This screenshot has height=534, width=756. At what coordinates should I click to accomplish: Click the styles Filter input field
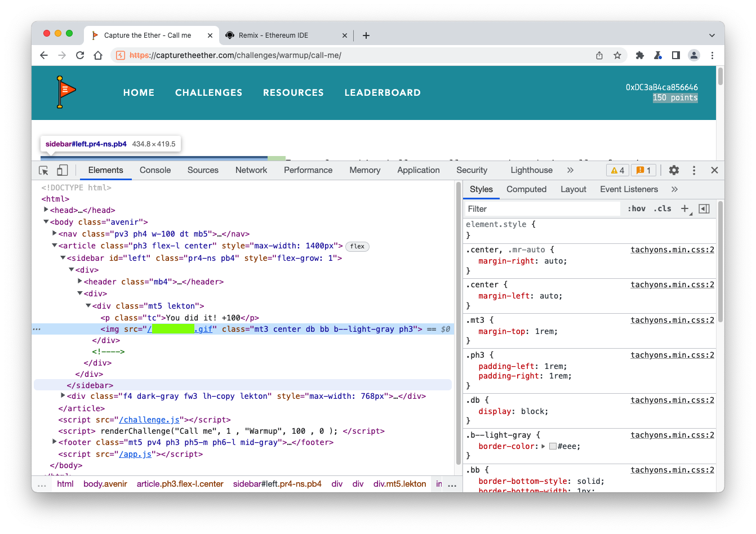541,208
